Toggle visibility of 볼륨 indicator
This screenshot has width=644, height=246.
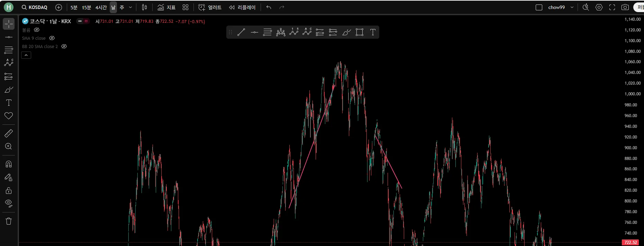(x=37, y=30)
